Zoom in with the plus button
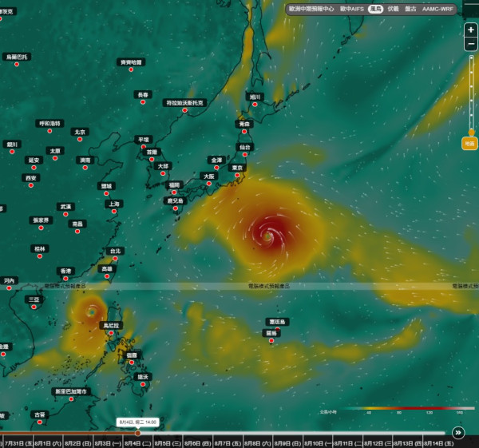 tap(471, 30)
